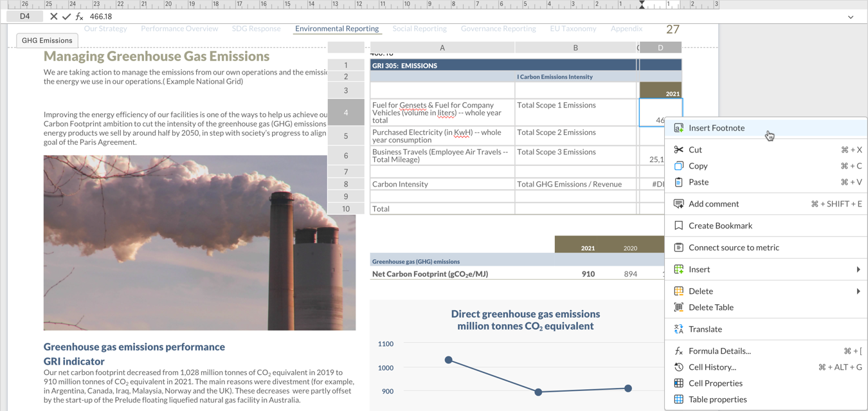Open Our Strategy section link
Image resolution: width=868 pixels, height=411 pixels.
click(x=105, y=29)
